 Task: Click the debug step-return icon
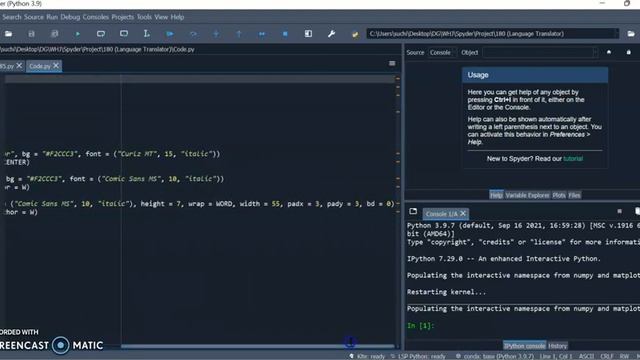coord(239,34)
